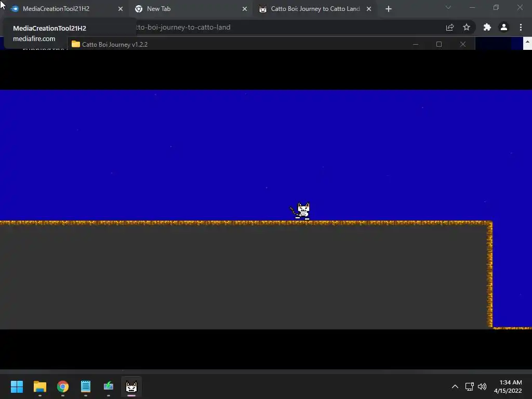The image size is (532, 399).
Task: Close the MediaCreationTool21H2 tab
Action: (x=121, y=9)
